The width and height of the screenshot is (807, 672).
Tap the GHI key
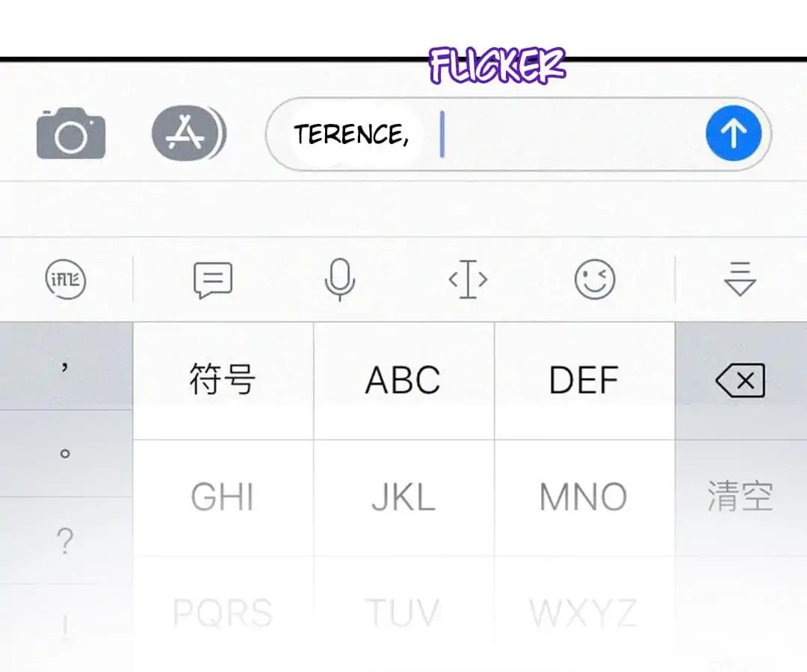(223, 498)
